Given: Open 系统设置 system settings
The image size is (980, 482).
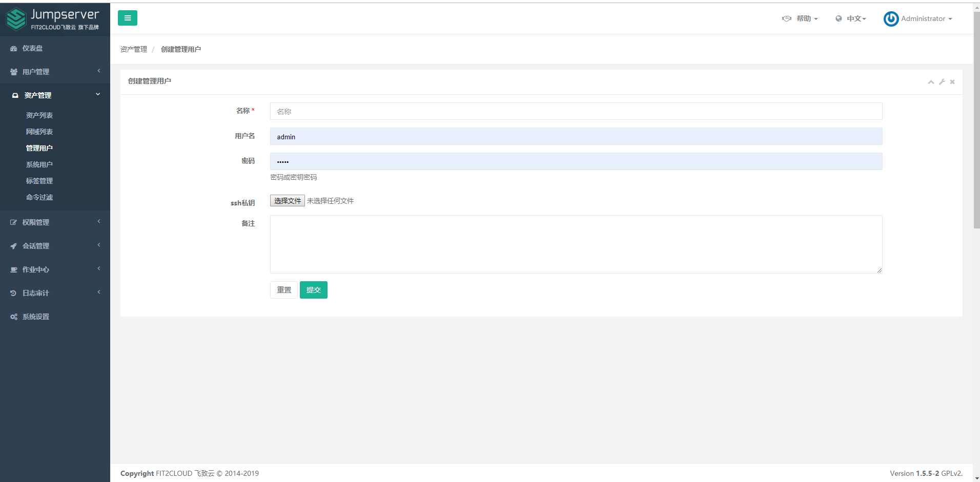Looking at the screenshot, I should [36, 317].
